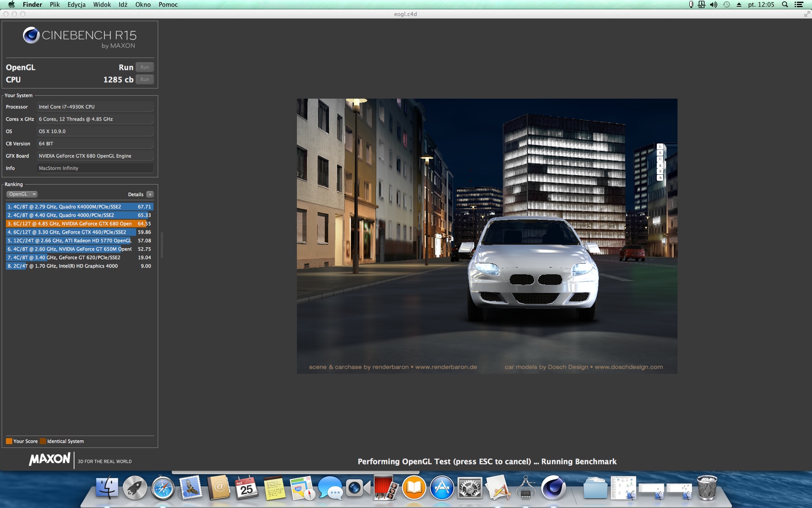Viewport: 812px width, 508px height.
Task: Click the Cinebench R15 logo
Action: [x=80, y=38]
